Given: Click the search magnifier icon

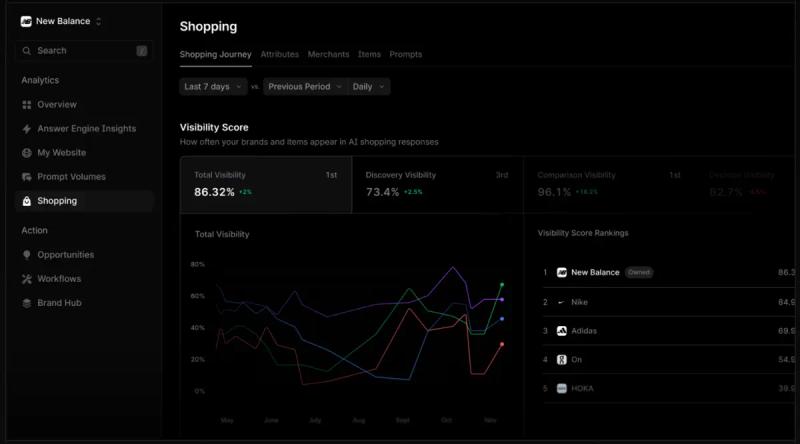Looking at the screenshot, I should (x=27, y=51).
